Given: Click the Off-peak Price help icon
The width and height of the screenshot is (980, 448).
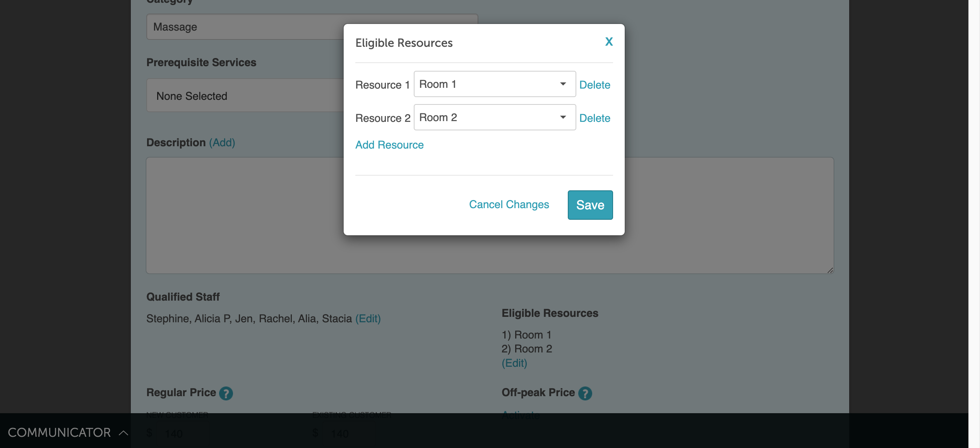Looking at the screenshot, I should (x=585, y=393).
